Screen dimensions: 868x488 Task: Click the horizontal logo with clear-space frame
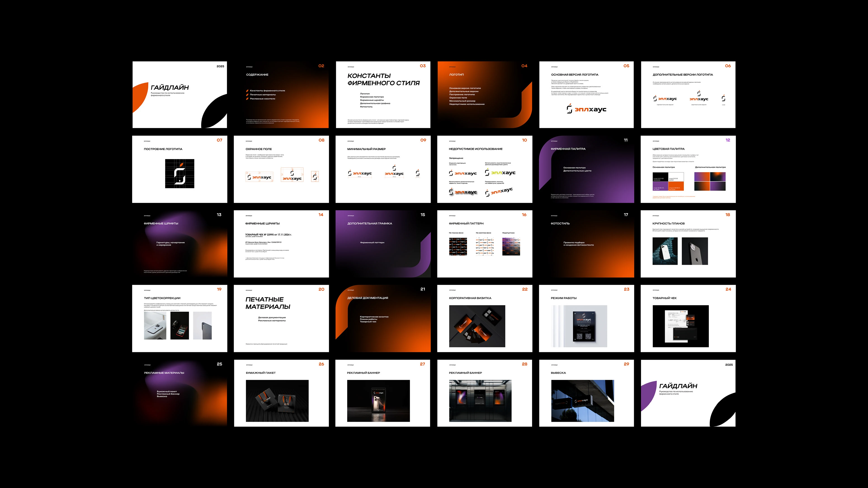(x=259, y=177)
